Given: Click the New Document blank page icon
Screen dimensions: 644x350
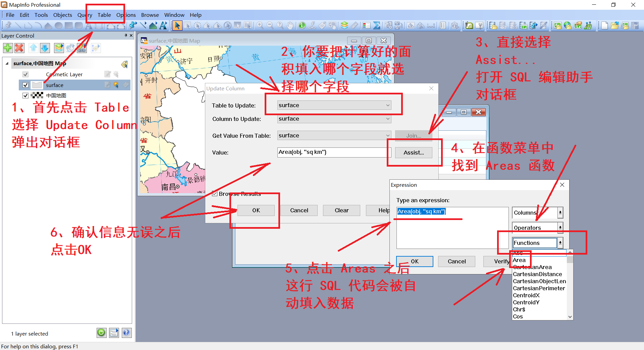Looking at the screenshot, I should tap(604, 26).
